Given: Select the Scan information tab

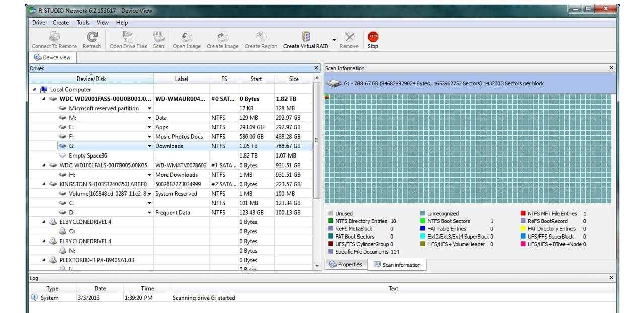Looking at the screenshot, I should pos(397,265).
